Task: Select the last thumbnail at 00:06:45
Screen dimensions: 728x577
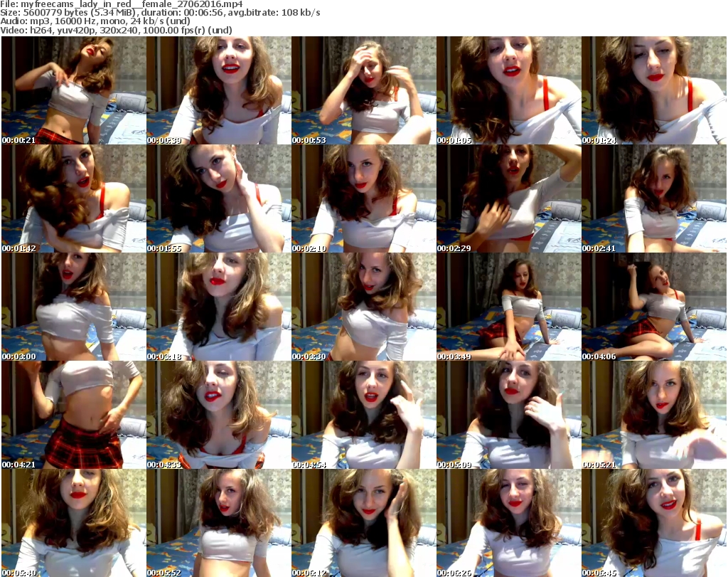Action: coord(654,523)
